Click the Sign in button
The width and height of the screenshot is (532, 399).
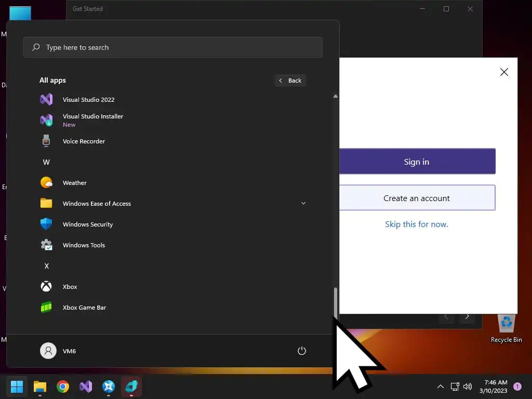417,162
